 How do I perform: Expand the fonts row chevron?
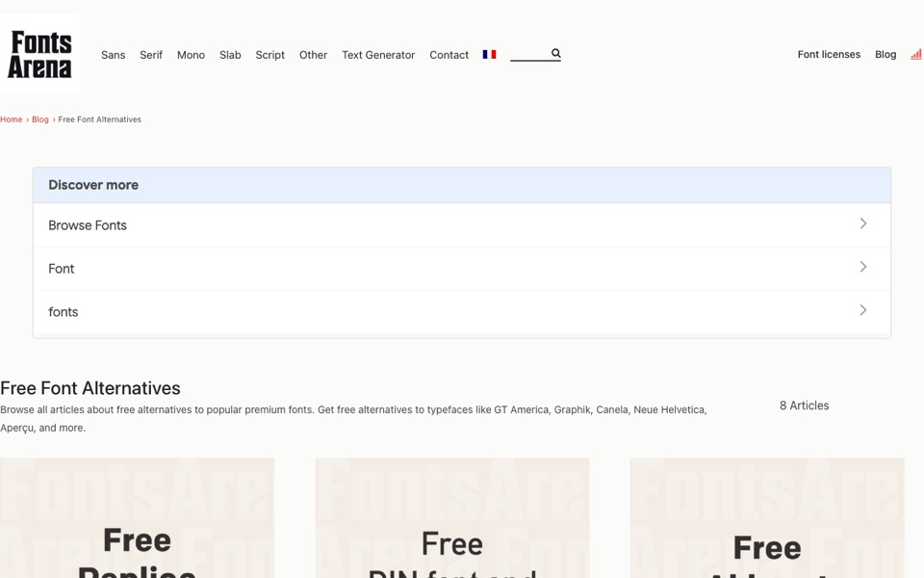[862, 310]
